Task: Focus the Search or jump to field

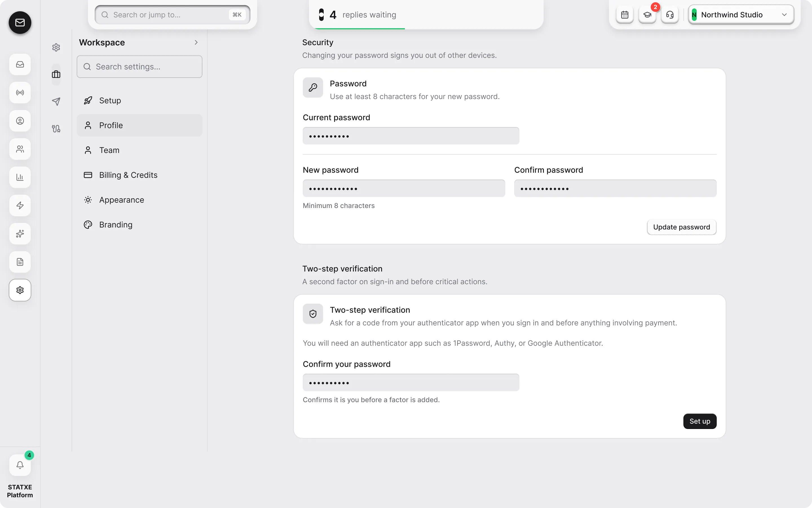Action: pos(173,15)
